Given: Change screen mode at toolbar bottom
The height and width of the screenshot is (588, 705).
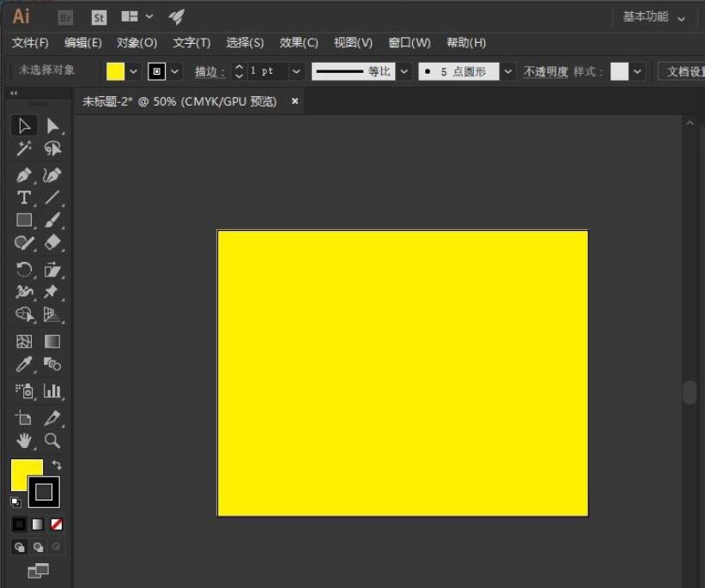Looking at the screenshot, I should tap(39, 572).
